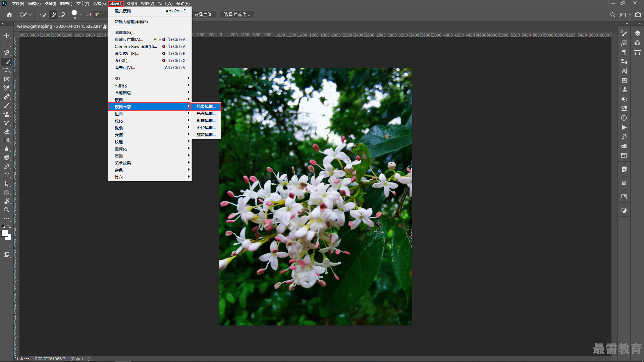The width and height of the screenshot is (644, 362).
Task: Open the 图层(L) menu
Action: (66, 4)
